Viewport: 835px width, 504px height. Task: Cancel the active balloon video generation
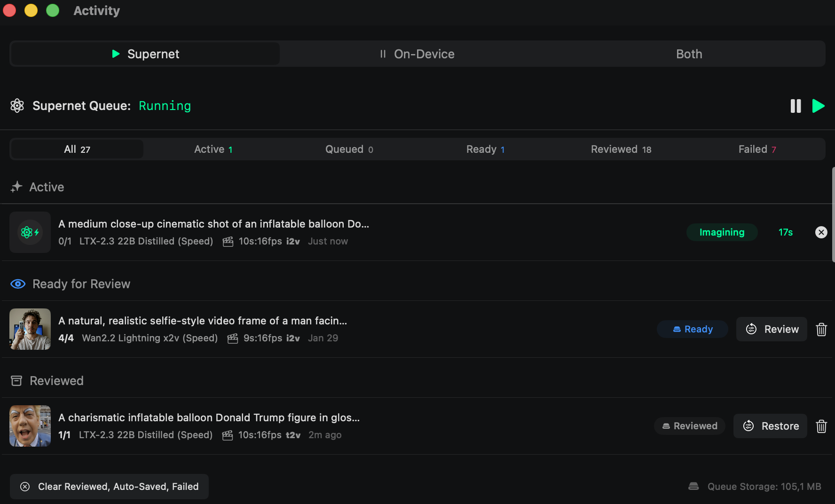pos(821,232)
